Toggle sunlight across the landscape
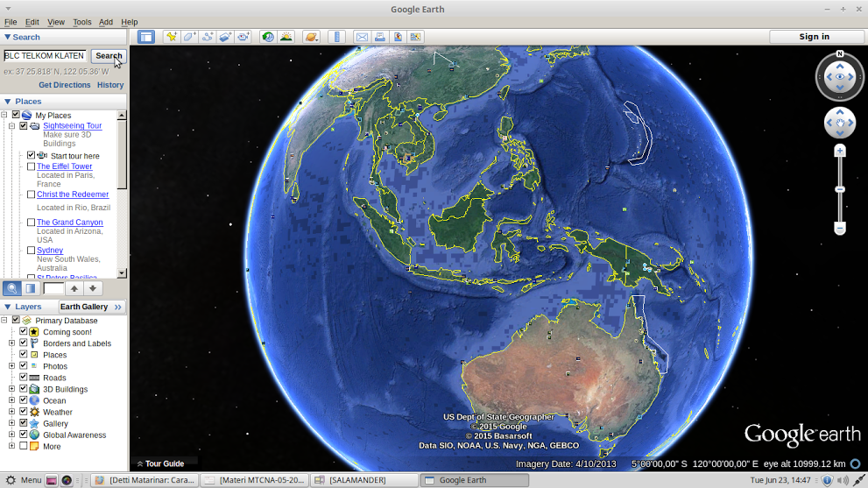 click(x=286, y=37)
